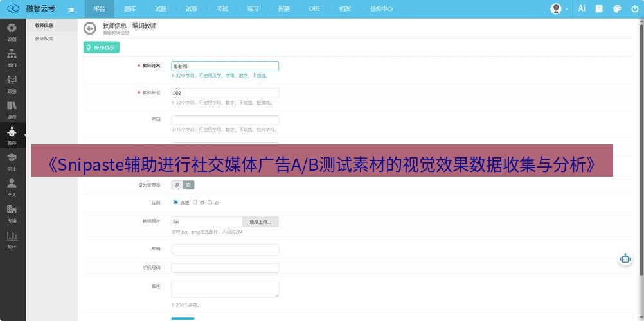Image resolution: width=644 pixels, height=321 pixels.
Task: Click the 操作提示 tips button
Action: point(102,48)
